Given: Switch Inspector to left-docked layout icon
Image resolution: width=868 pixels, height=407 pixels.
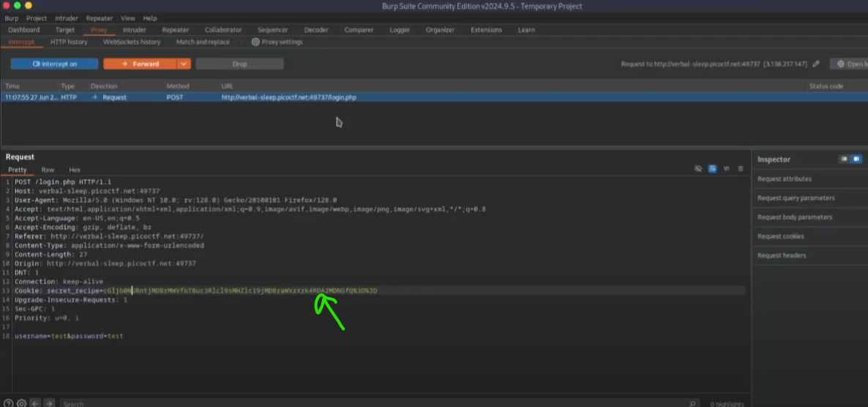Looking at the screenshot, I should point(844,159).
